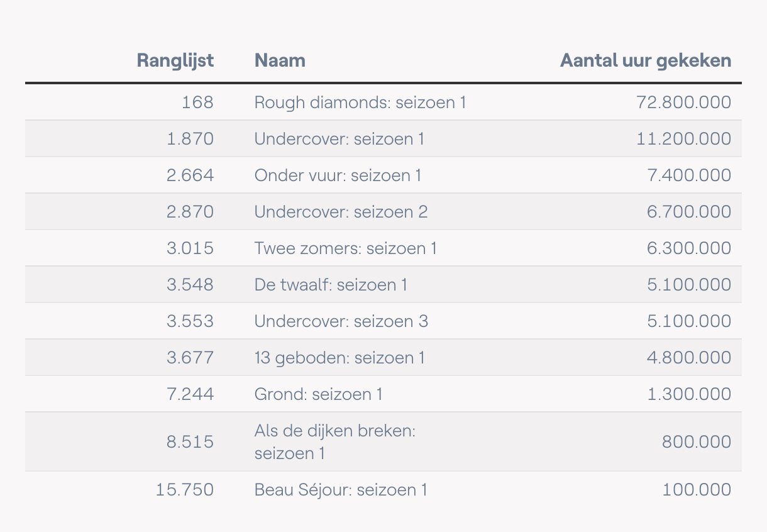
Task: Select the 13 geboden: seizoen 1 name
Action: point(339,357)
